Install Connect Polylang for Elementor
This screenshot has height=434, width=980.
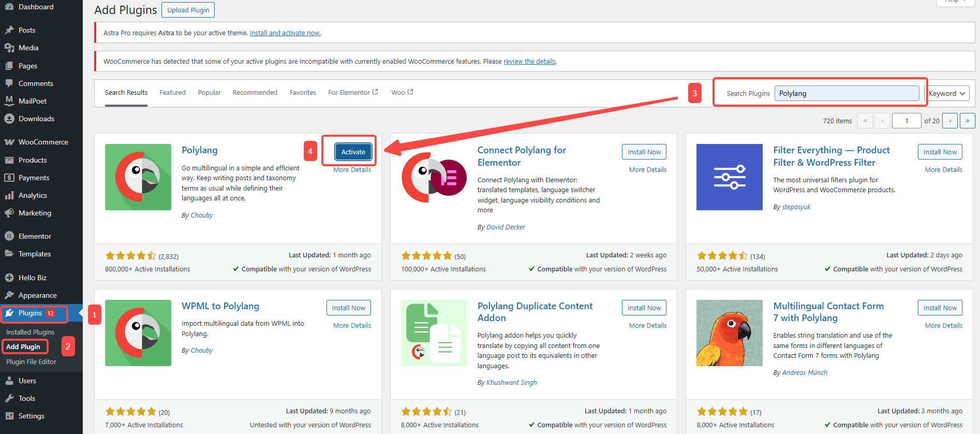[644, 152]
